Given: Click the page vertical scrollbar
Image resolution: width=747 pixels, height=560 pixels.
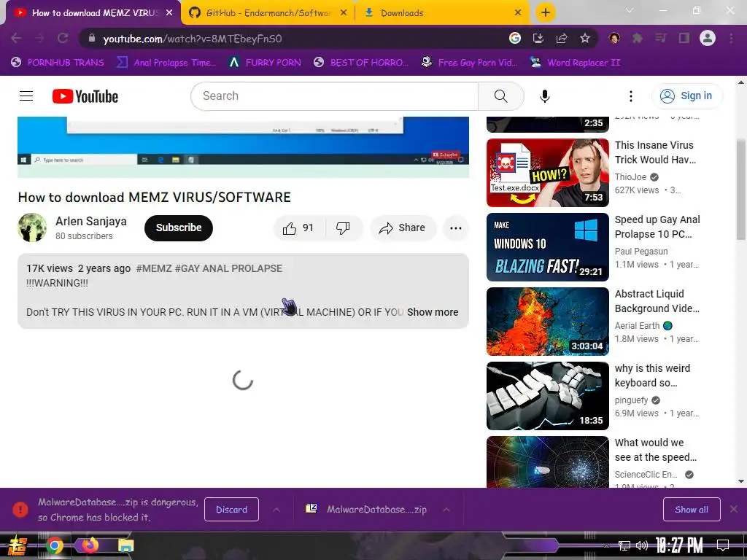Looking at the screenshot, I should click(x=741, y=190).
